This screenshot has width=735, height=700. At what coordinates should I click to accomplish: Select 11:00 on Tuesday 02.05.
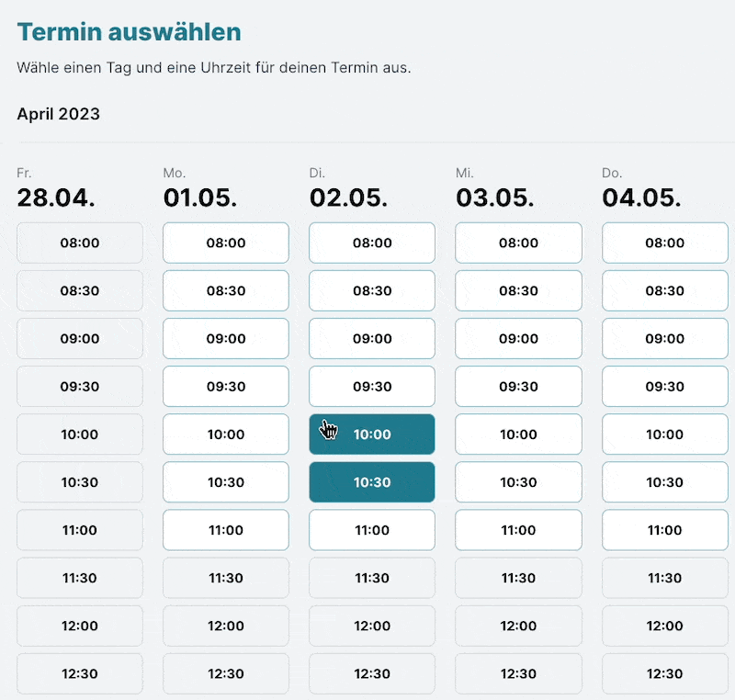pyautogui.click(x=372, y=529)
